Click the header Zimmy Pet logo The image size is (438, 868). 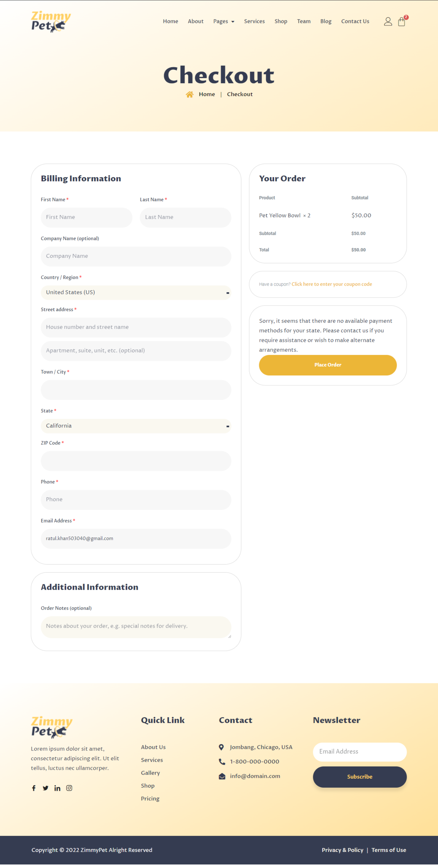coord(51,22)
